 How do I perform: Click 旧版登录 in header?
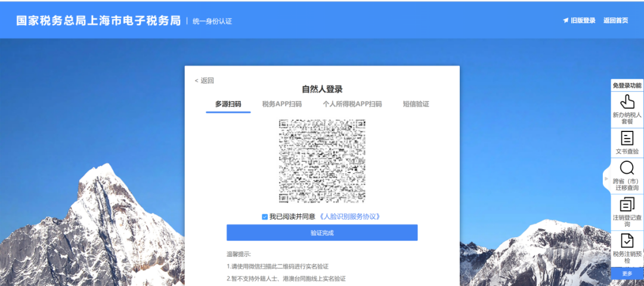[x=583, y=20]
